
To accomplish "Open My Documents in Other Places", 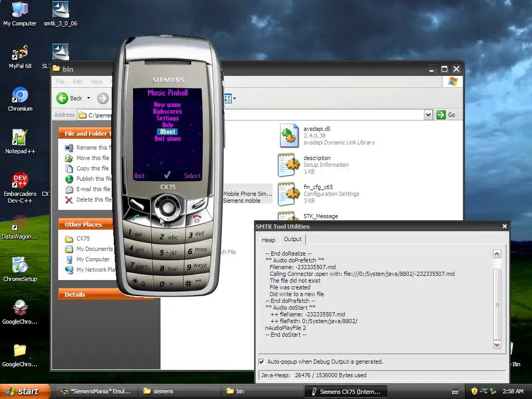I will 89,249.
